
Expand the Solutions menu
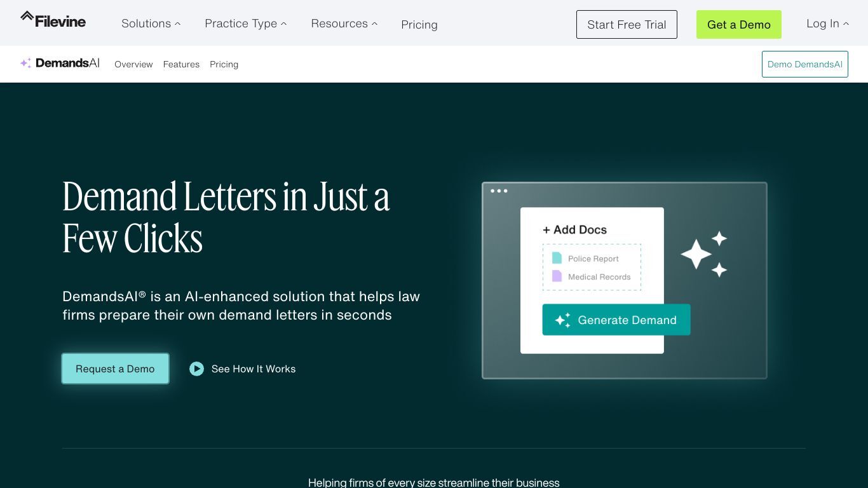click(x=151, y=24)
